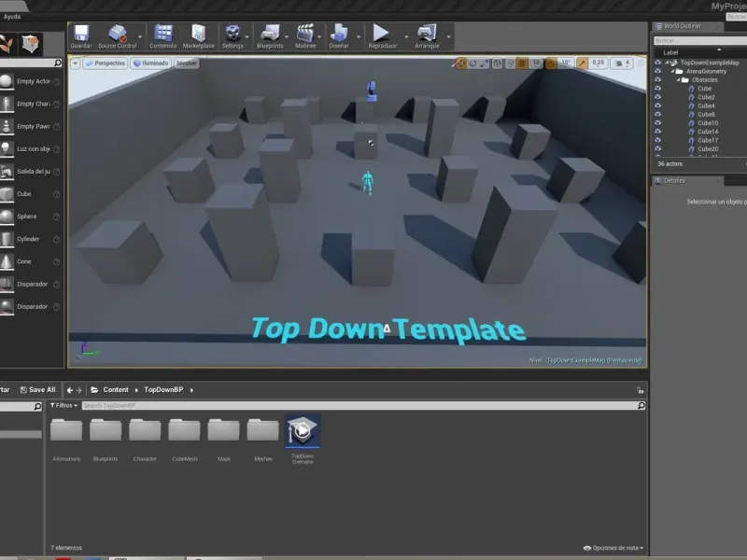Toggle surface snapping icon in viewport
The image size is (747, 560).
(510, 63)
